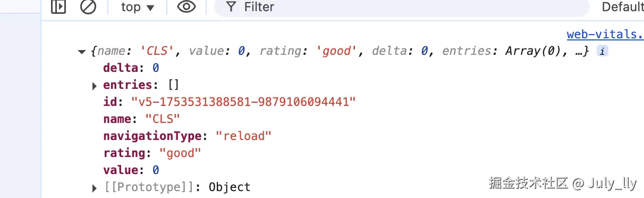
Task: Click the blue info badge icon
Action: coord(603,51)
